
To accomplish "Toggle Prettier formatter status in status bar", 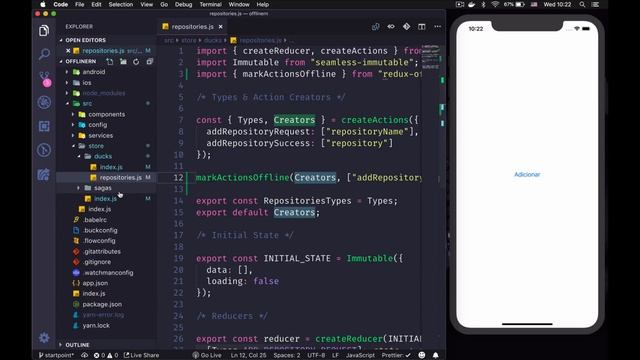I will click(x=396, y=355).
